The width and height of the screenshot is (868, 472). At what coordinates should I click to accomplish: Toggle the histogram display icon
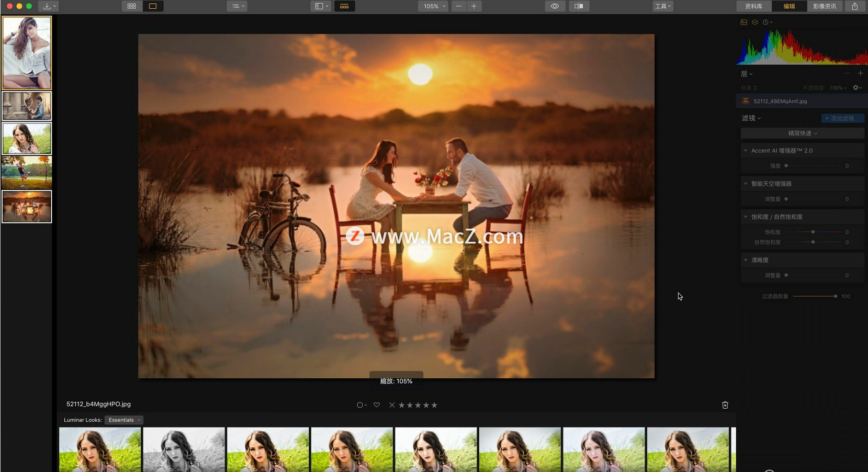pyautogui.click(x=744, y=22)
